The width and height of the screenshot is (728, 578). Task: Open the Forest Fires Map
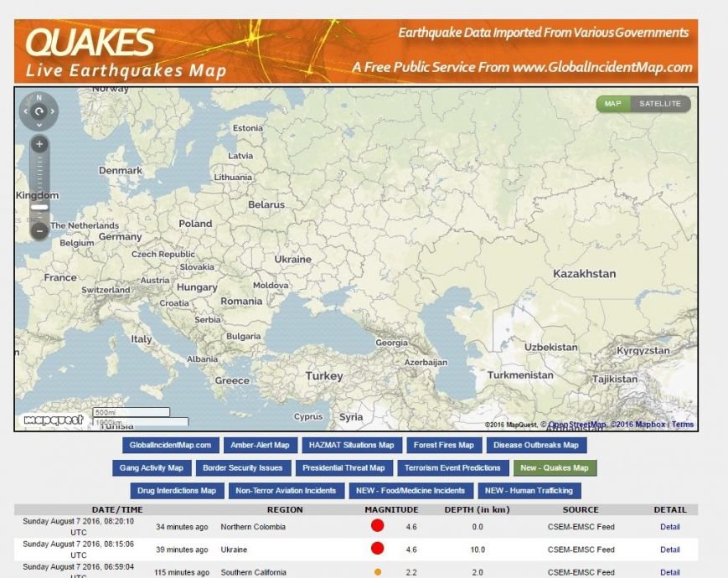click(x=444, y=445)
